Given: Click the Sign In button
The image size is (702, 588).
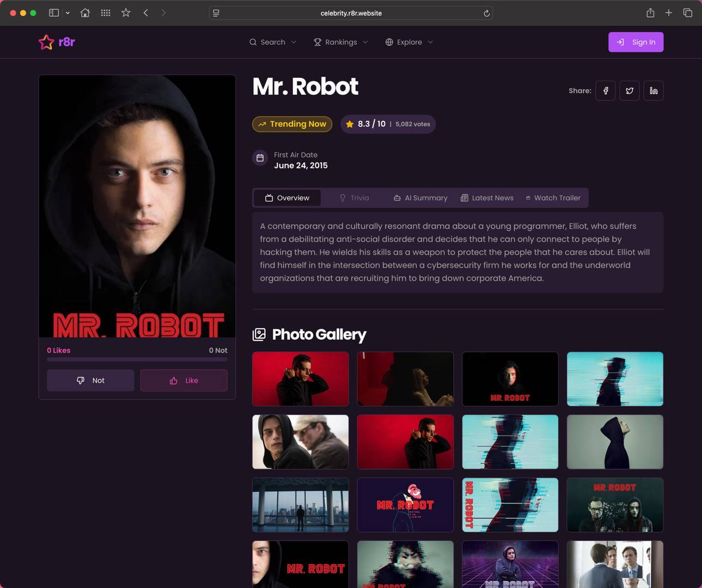Looking at the screenshot, I should [x=636, y=42].
